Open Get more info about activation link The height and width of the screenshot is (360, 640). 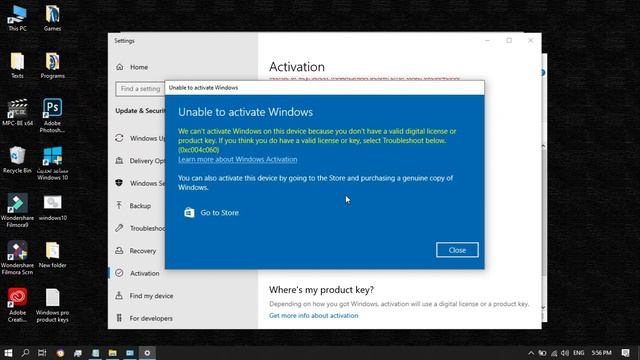coord(313,316)
